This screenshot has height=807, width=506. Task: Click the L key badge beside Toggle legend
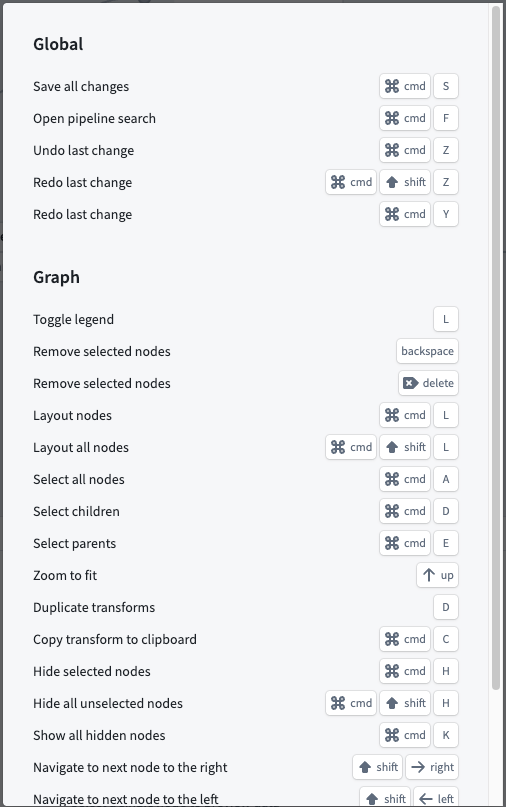[446, 319]
